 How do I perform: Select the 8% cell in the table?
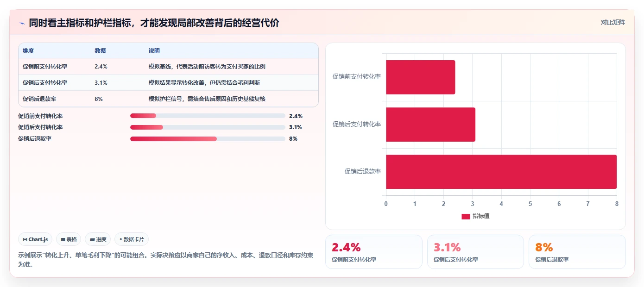point(99,99)
